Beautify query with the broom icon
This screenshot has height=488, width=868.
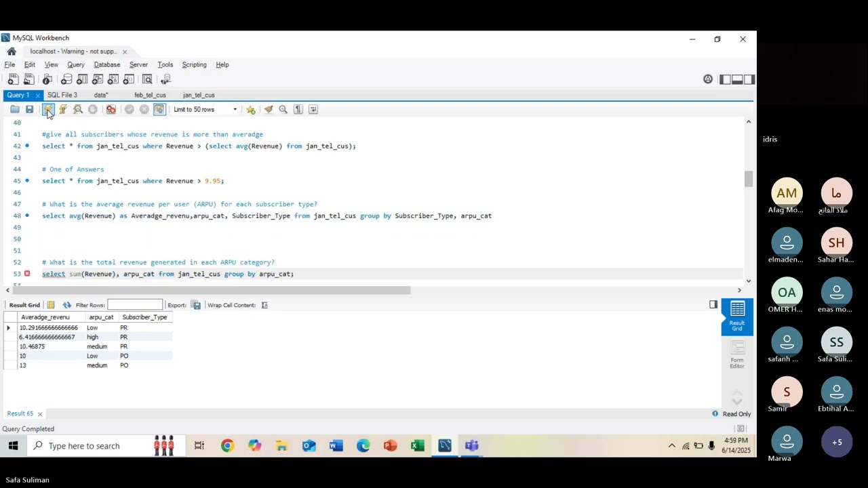click(269, 109)
